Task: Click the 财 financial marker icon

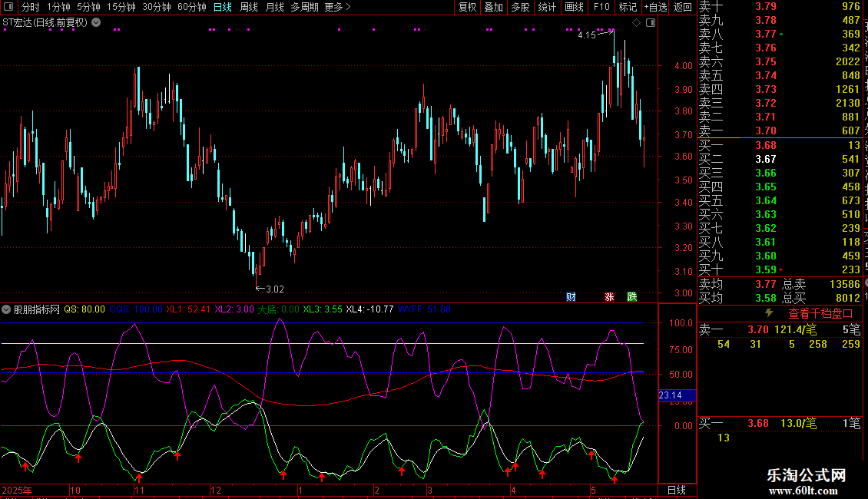Action: coord(571,297)
